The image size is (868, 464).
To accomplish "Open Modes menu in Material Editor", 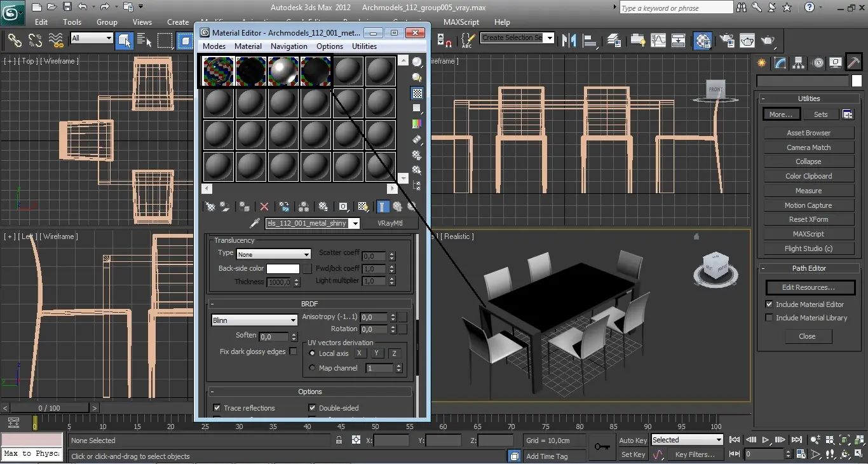I will click(x=214, y=46).
